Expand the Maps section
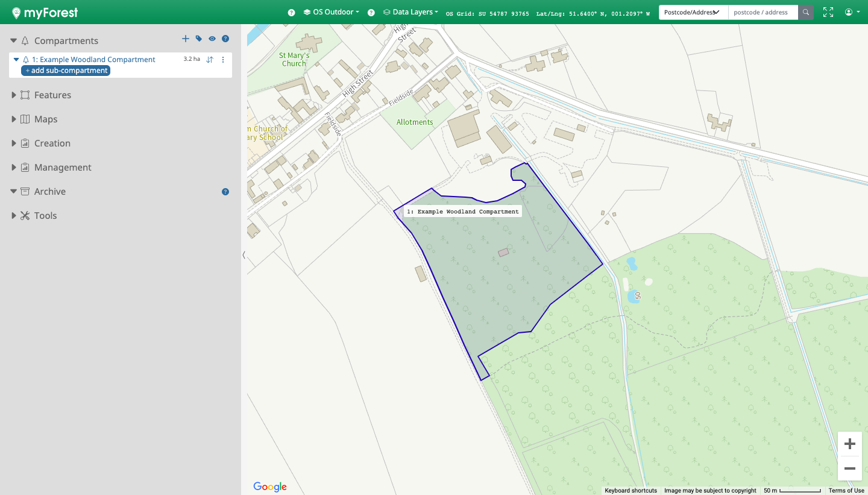 (14, 119)
